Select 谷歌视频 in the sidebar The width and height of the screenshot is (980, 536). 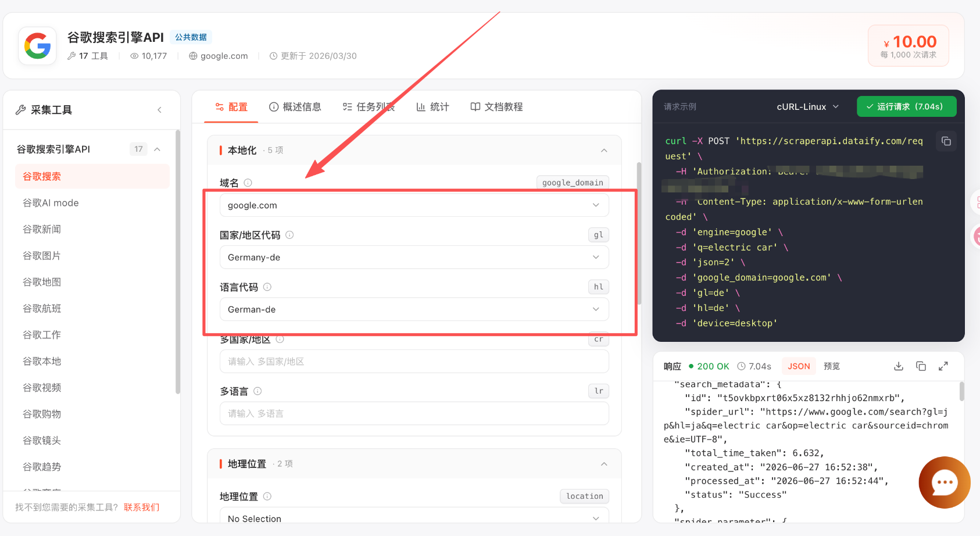tap(92, 388)
